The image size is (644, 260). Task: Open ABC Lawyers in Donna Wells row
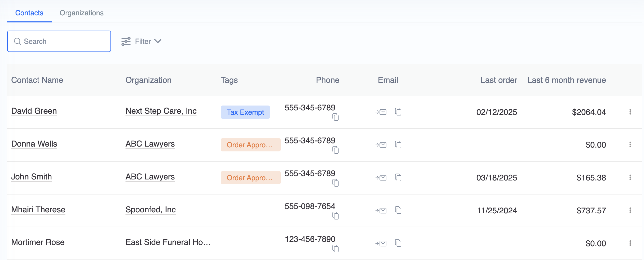(x=150, y=144)
